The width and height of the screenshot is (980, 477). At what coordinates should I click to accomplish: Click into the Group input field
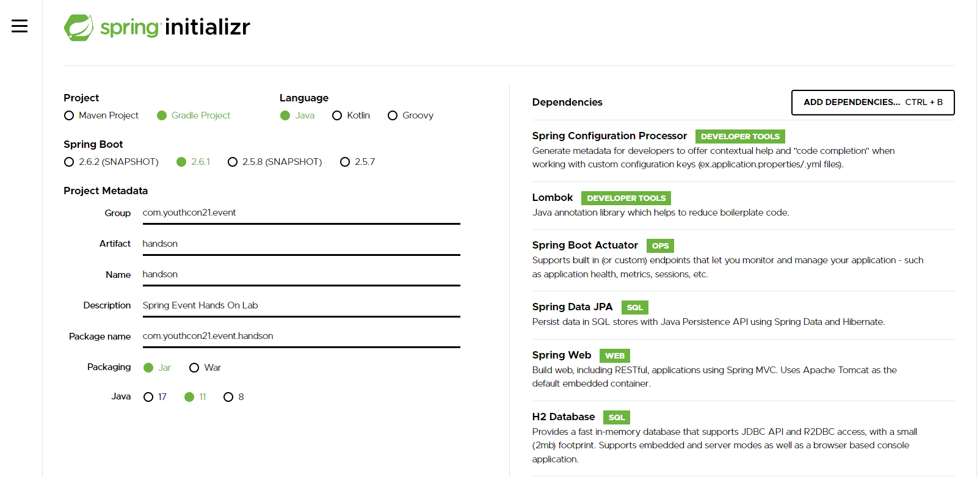pos(301,213)
